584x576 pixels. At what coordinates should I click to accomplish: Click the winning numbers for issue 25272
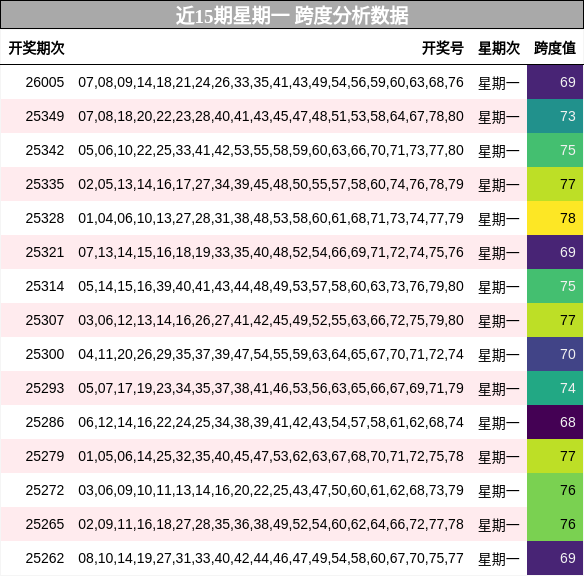click(271, 490)
